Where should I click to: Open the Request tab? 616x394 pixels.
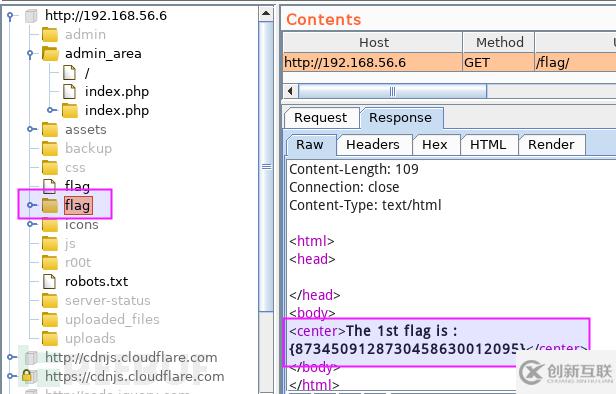point(321,118)
